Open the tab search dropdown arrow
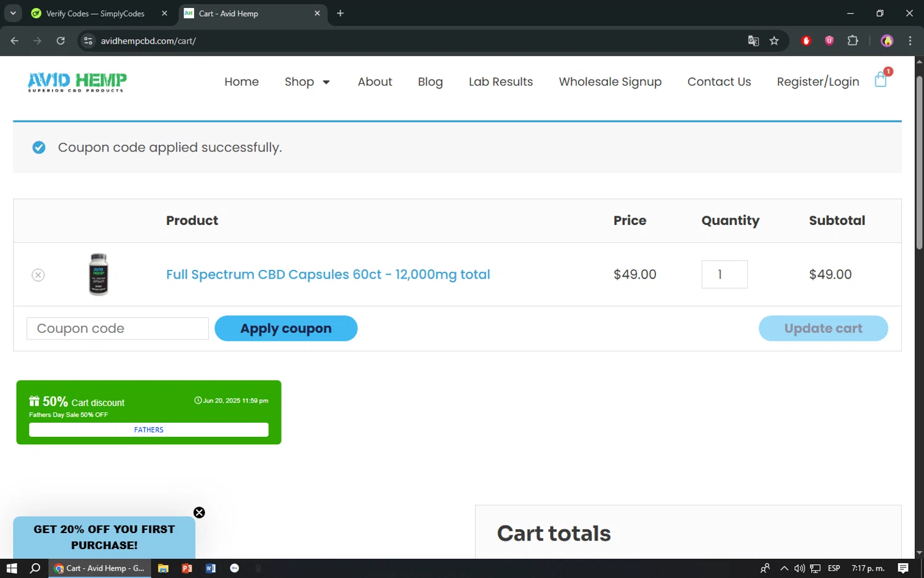 [x=13, y=13]
